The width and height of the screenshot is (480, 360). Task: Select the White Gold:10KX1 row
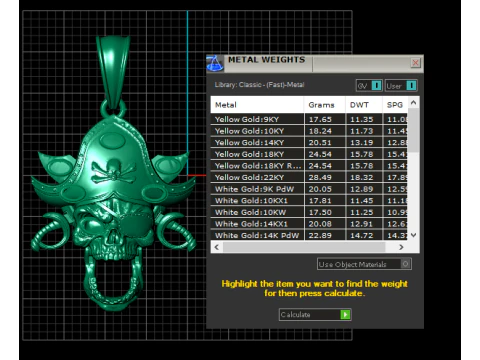tap(309, 201)
